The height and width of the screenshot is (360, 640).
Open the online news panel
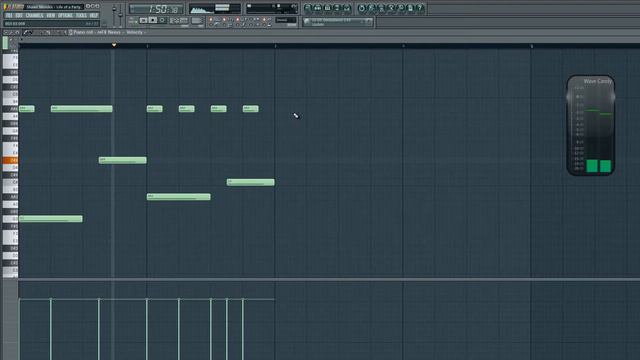coord(338,22)
